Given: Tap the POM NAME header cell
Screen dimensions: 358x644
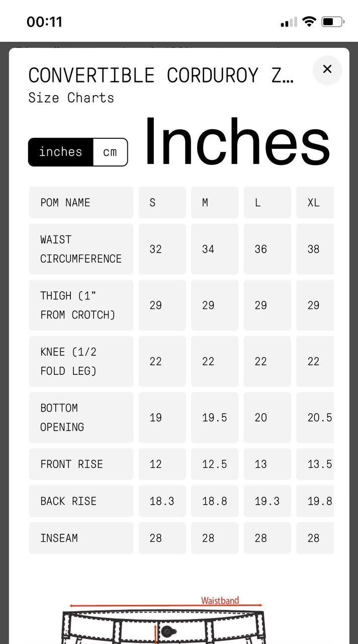Looking at the screenshot, I should click(x=81, y=203).
